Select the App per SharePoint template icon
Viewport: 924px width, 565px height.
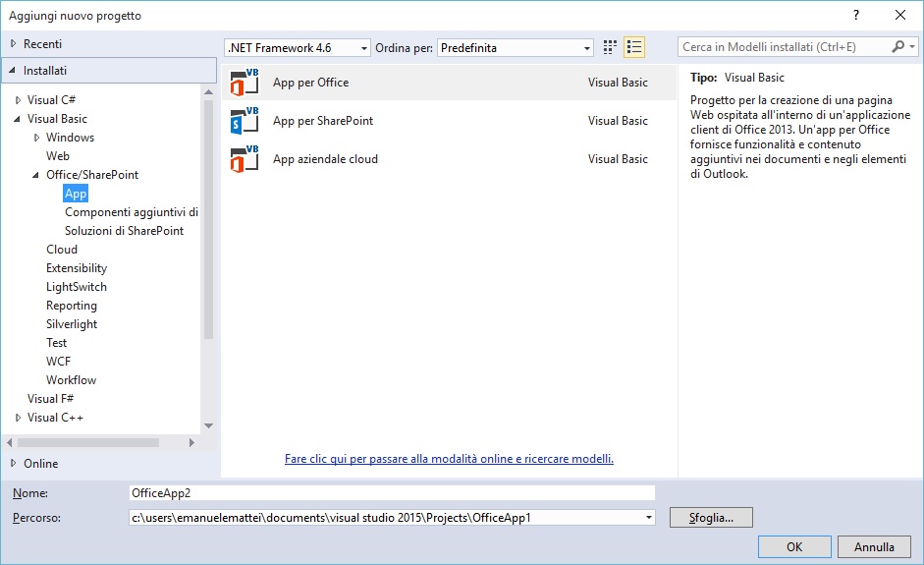(x=244, y=121)
